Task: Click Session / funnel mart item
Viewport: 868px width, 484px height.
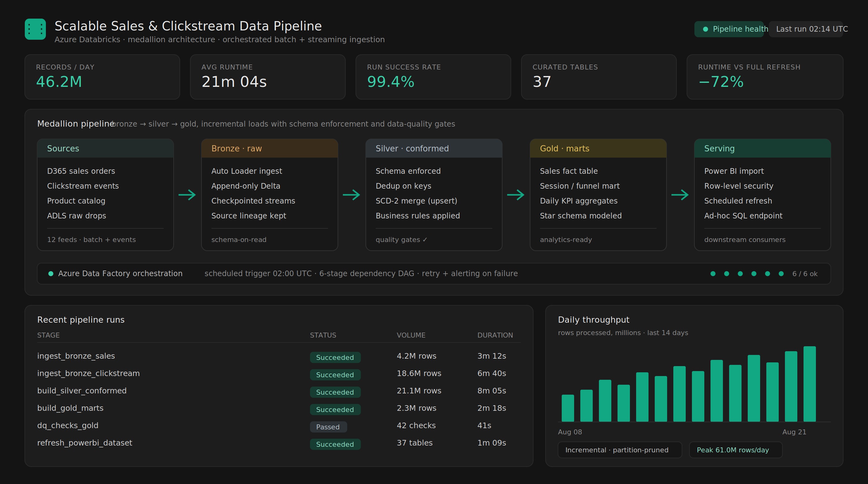Action: pyautogui.click(x=580, y=186)
